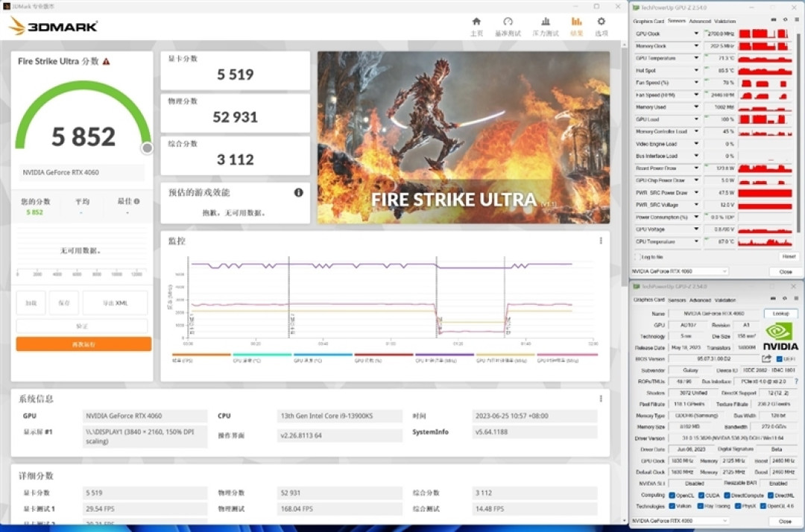Open the 3DMark Home tab icon
This screenshot has width=805, height=532.
point(476,22)
